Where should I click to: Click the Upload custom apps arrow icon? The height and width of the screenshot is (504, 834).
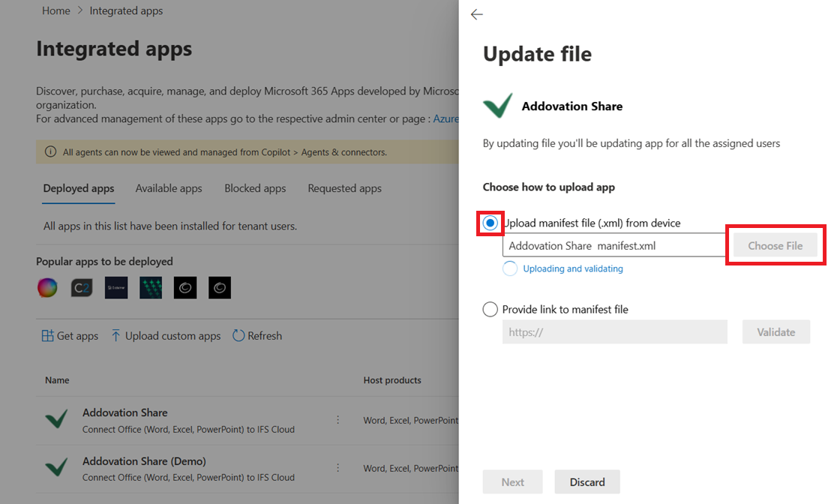tap(115, 336)
